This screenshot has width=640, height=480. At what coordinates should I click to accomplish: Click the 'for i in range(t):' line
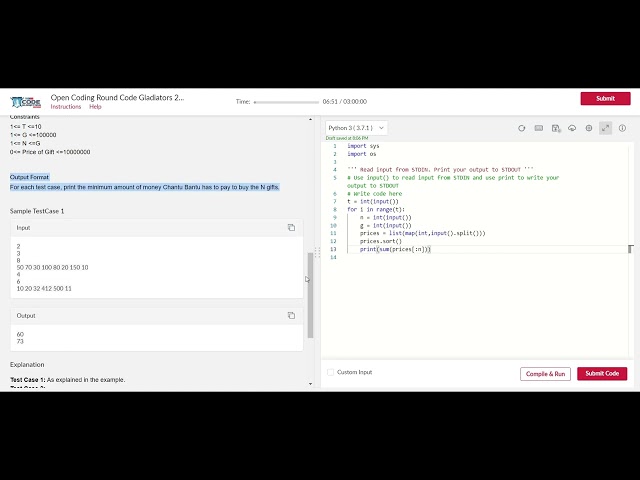[376, 209]
